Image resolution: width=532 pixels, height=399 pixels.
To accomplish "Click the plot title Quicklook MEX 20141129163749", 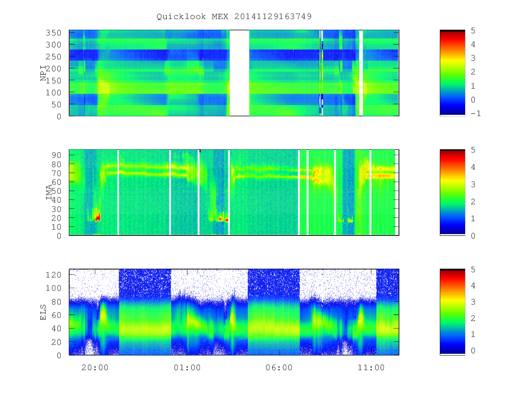I will 234,16.
